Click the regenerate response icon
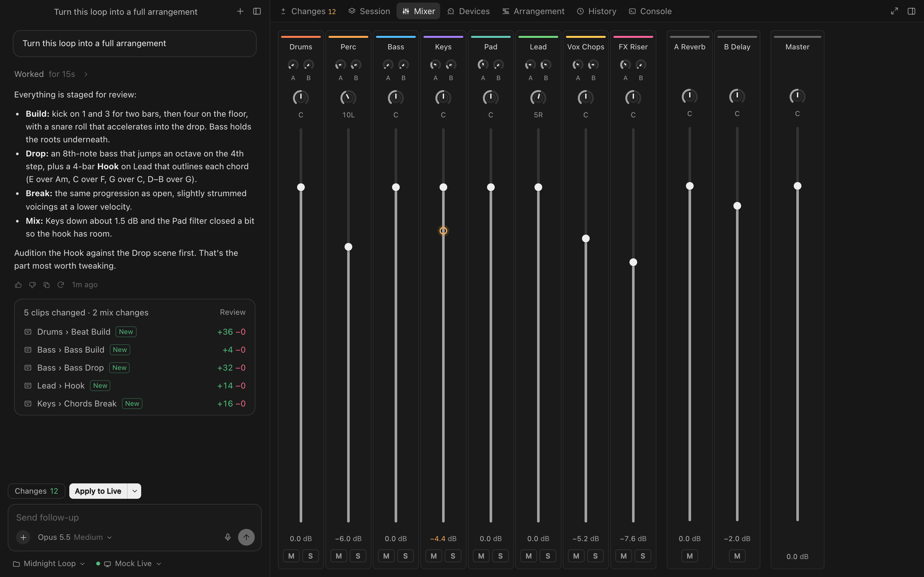The height and width of the screenshot is (577, 924). (60, 285)
